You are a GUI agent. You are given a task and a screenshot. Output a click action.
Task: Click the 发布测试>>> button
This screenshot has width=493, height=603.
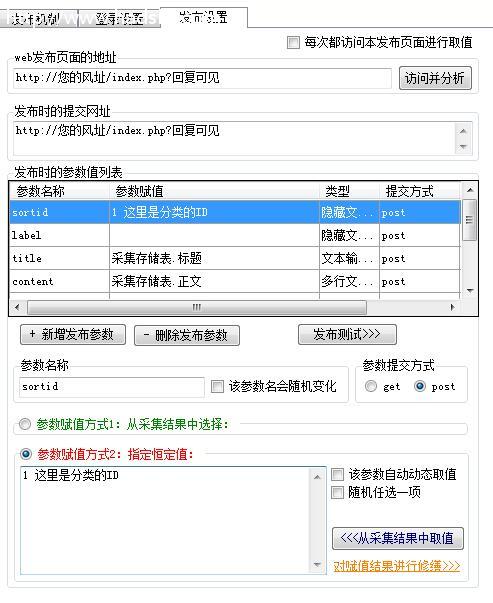347,335
